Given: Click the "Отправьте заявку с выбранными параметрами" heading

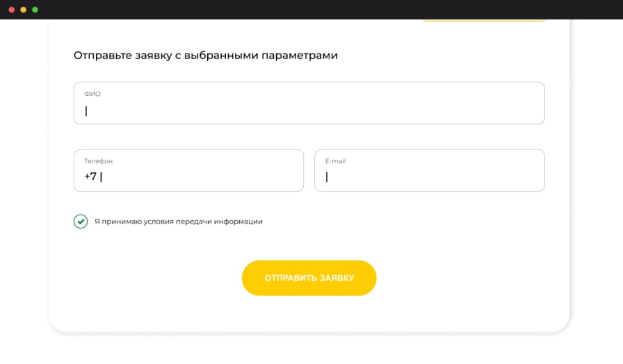Looking at the screenshot, I should pyautogui.click(x=206, y=56).
